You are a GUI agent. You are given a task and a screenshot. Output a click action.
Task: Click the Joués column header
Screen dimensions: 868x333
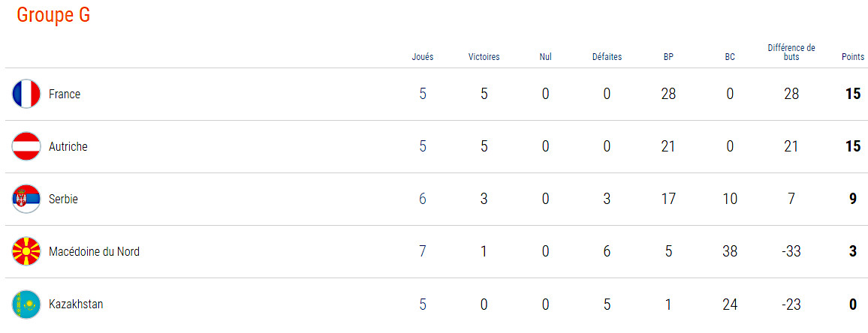423,57
